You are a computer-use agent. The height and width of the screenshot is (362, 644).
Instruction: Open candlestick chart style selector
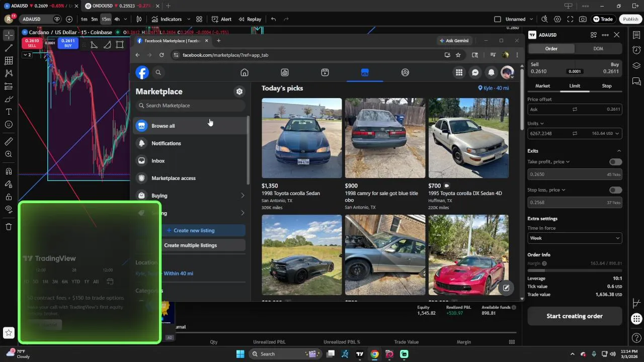139,19
